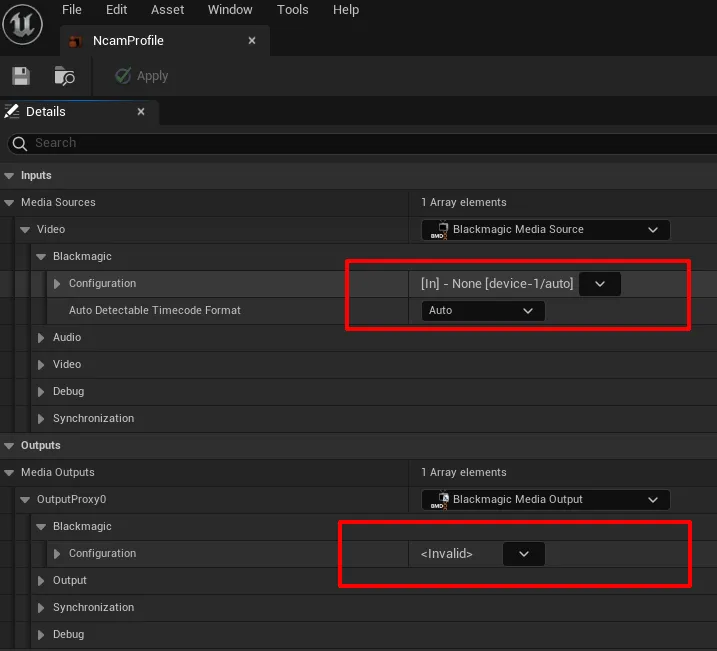This screenshot has width=717, height=651.
Task: Click the Save asset floppy disk icon
Action: 21,76
